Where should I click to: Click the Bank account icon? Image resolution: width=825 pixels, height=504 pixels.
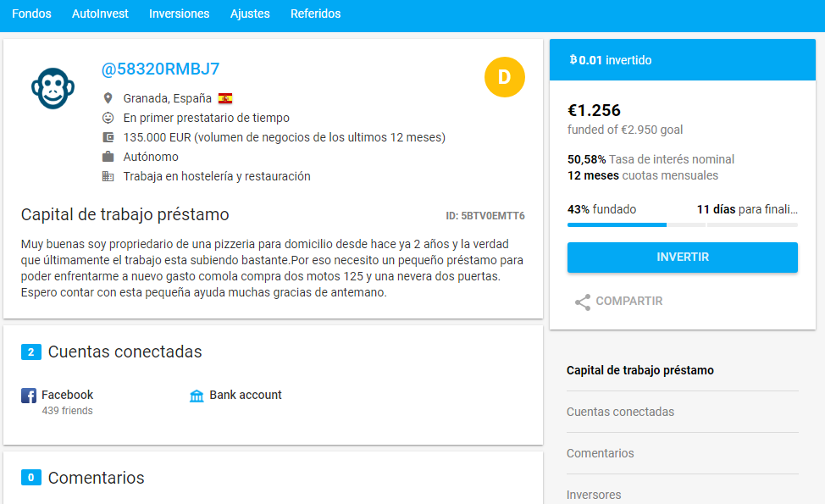(x=197, y=395)
